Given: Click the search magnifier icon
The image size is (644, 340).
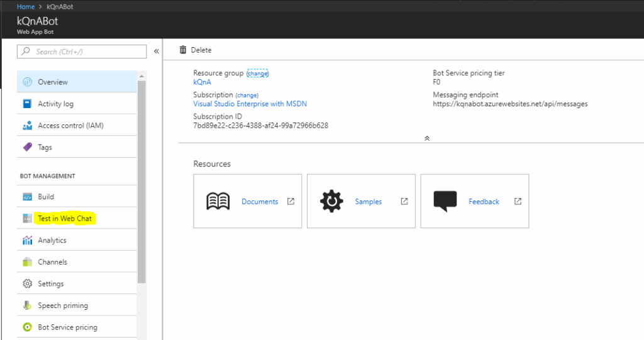Looking at the screenshot, I should pyautogui.click(x=25, y=52).
